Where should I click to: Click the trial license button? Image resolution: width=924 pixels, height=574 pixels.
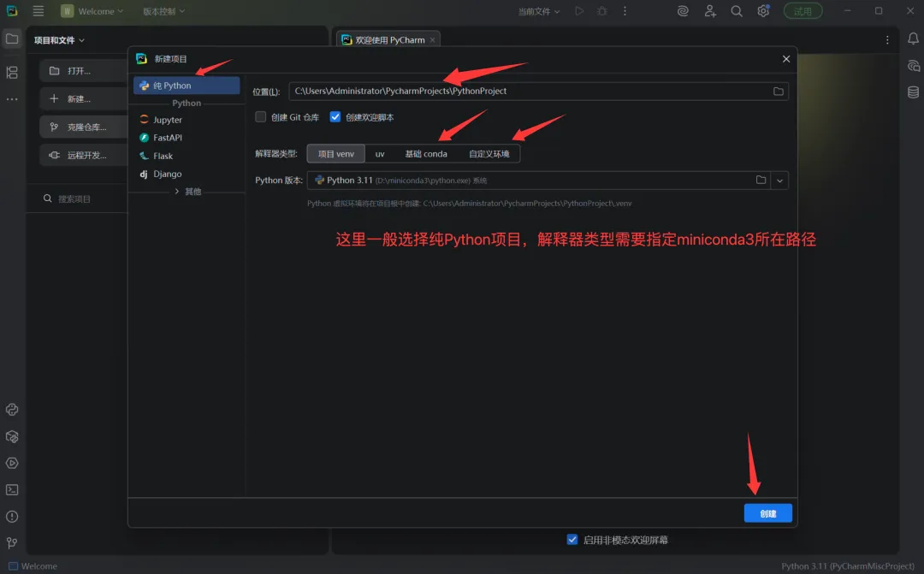[x=803, y=11]
